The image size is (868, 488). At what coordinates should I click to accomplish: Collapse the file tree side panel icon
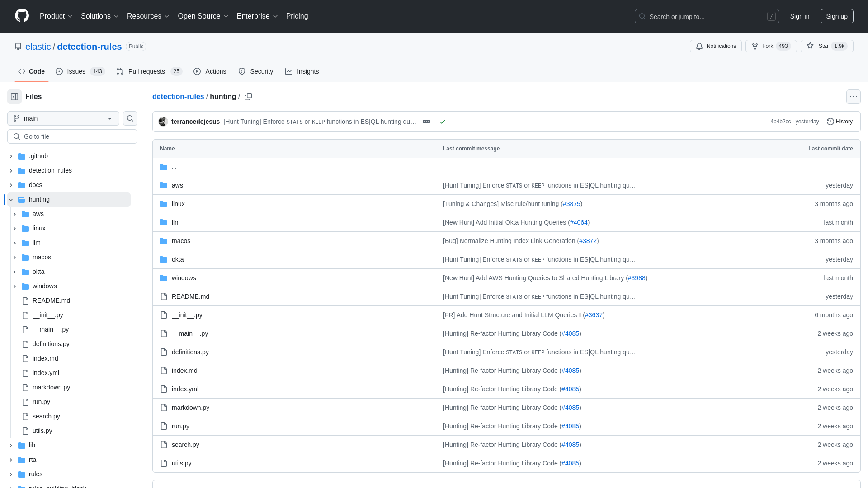14,97
